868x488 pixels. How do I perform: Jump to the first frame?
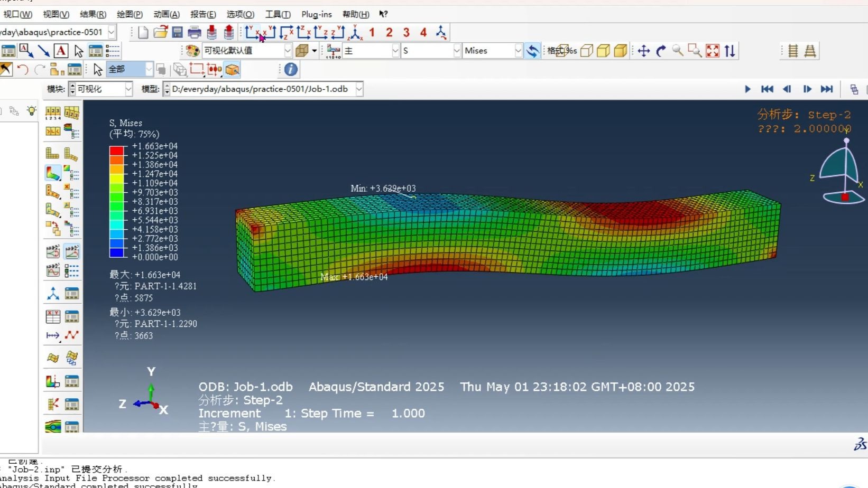point(767,89)
